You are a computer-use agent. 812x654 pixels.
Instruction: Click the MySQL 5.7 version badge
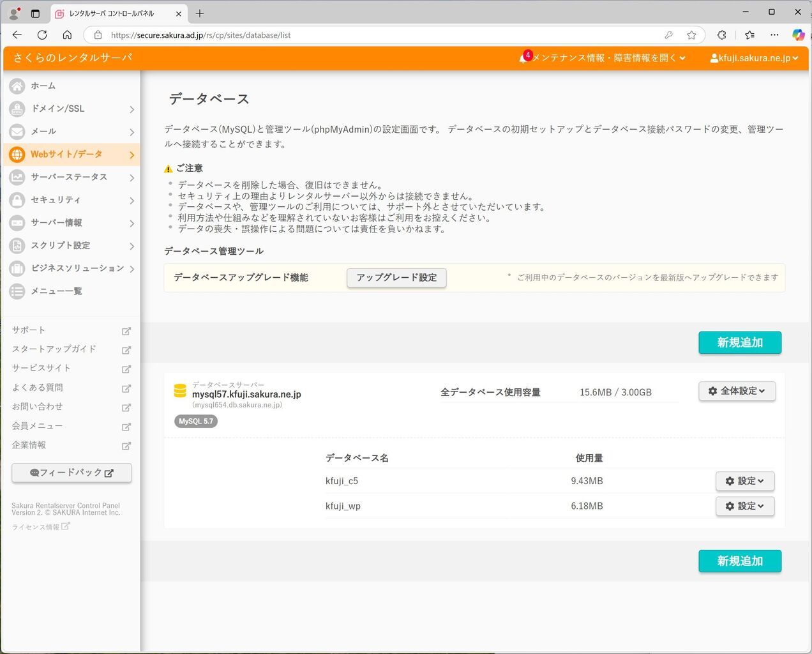(196, 422)
